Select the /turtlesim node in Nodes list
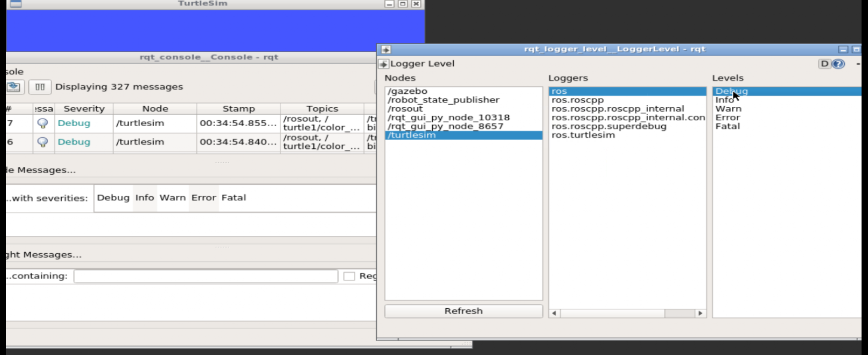Viewport: 868px width, 355px height. click(x=464, y=135)
